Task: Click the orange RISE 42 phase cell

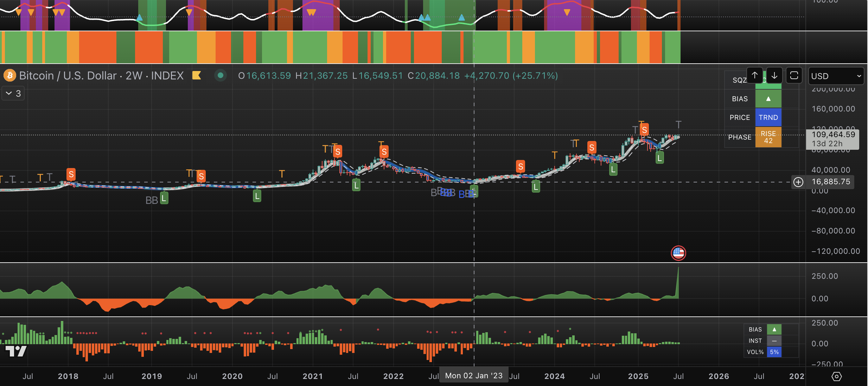Action: click(x=768, y=137)
